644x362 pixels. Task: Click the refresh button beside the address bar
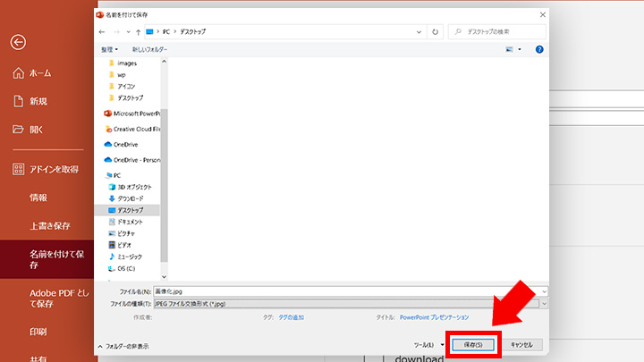[436, 31]
